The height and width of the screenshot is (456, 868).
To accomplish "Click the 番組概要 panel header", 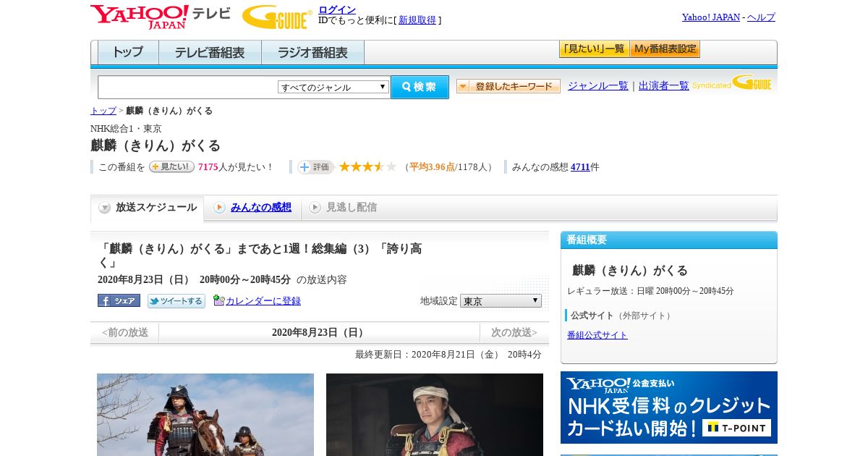I will [669, 240].
